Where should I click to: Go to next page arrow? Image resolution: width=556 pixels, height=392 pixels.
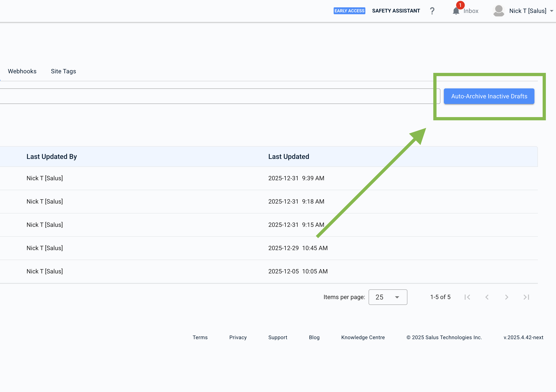pos(506,297)
